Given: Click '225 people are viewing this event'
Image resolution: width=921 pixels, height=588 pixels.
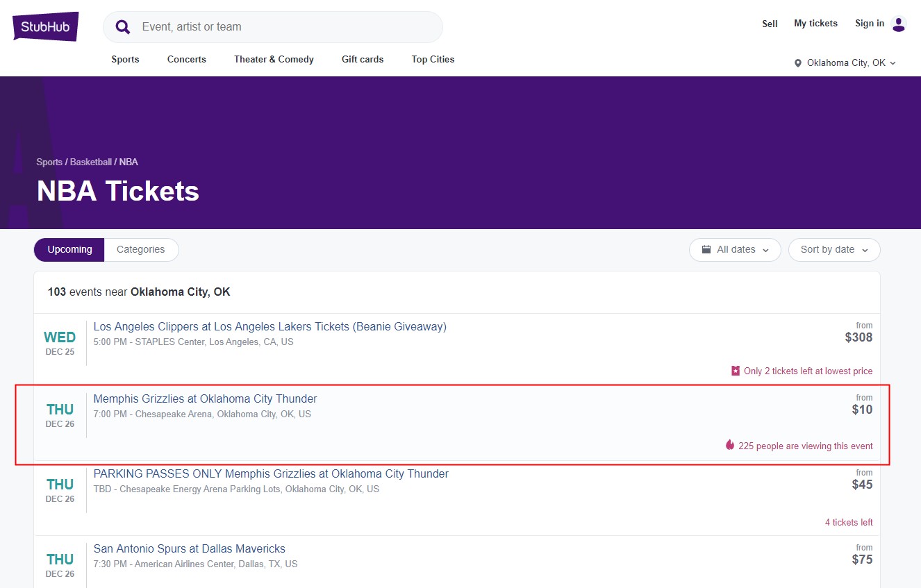Looking at the screenshot, I should 806,446.
